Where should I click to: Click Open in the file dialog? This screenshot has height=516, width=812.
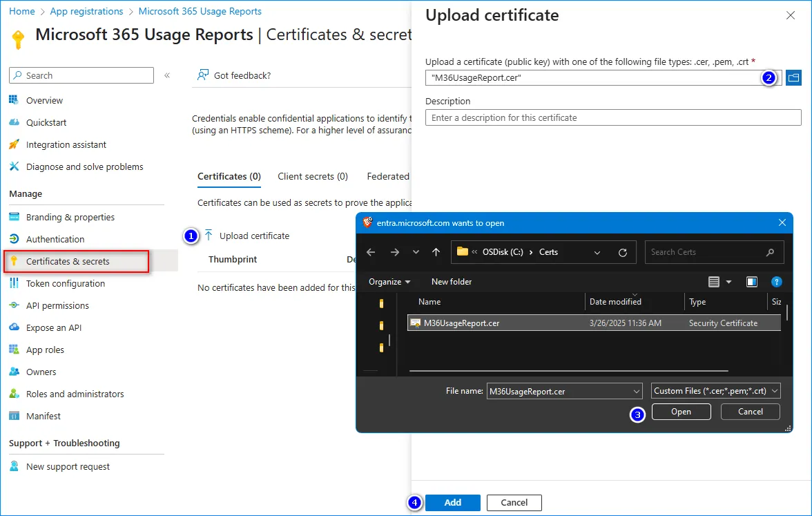tap(681, 412)
